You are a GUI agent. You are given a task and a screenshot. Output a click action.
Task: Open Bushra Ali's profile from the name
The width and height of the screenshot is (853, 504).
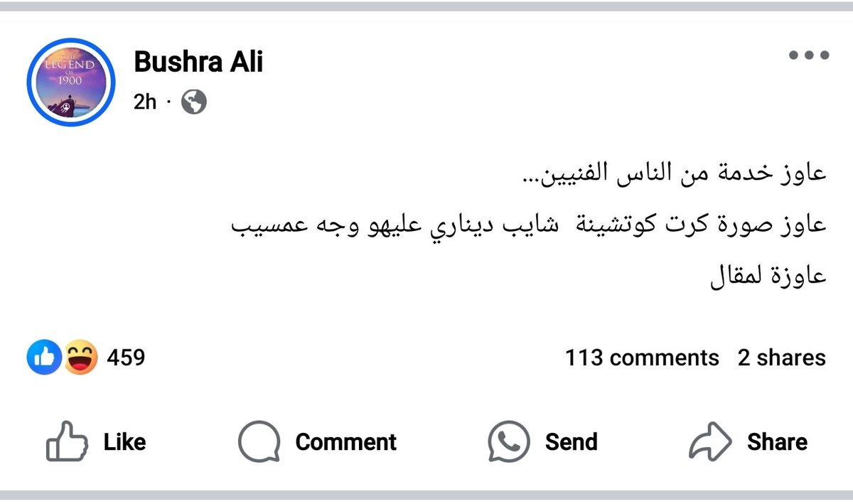198,63
